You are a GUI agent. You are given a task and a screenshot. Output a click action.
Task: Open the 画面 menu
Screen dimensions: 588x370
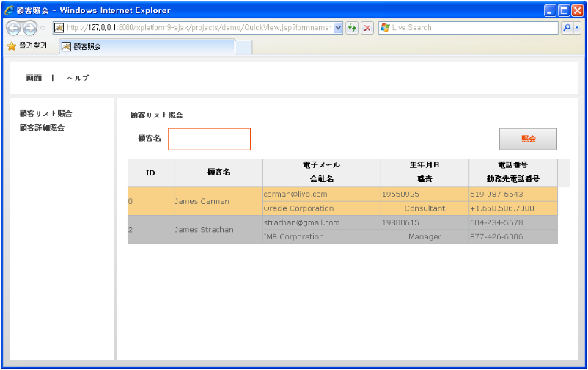tap(34, 78)
